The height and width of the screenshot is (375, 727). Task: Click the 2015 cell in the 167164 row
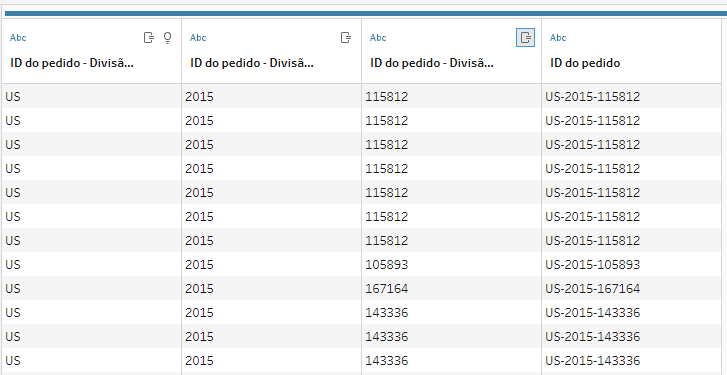(x=271, y=289)
